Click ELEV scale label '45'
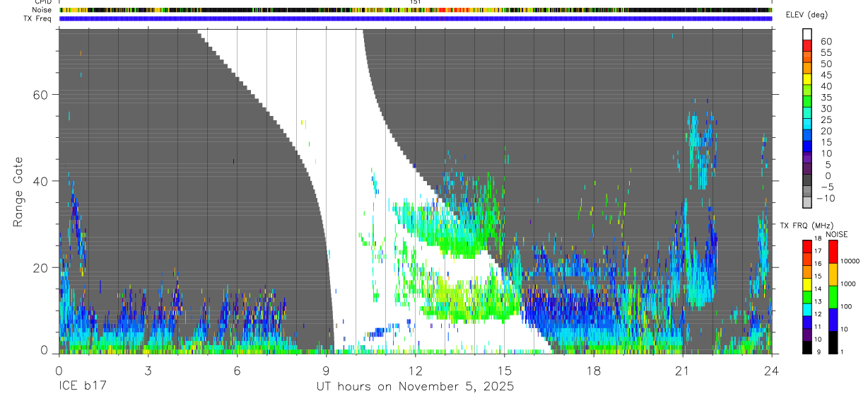The height and width of the screenshot is (401, 868). point(826,75)
